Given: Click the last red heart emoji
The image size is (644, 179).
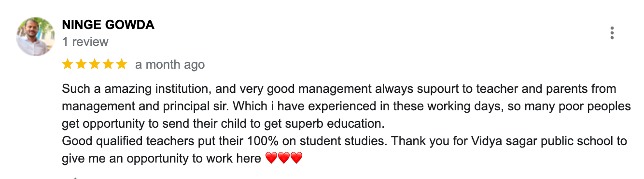Looking at the screenshot, I should [296, 158].
